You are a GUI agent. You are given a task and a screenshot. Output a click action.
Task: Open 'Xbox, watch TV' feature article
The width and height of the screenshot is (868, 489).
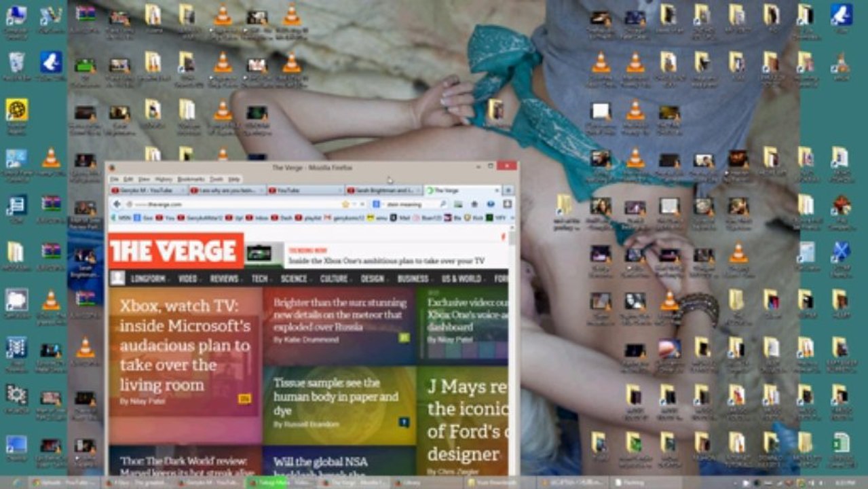(x=185, y=345)
